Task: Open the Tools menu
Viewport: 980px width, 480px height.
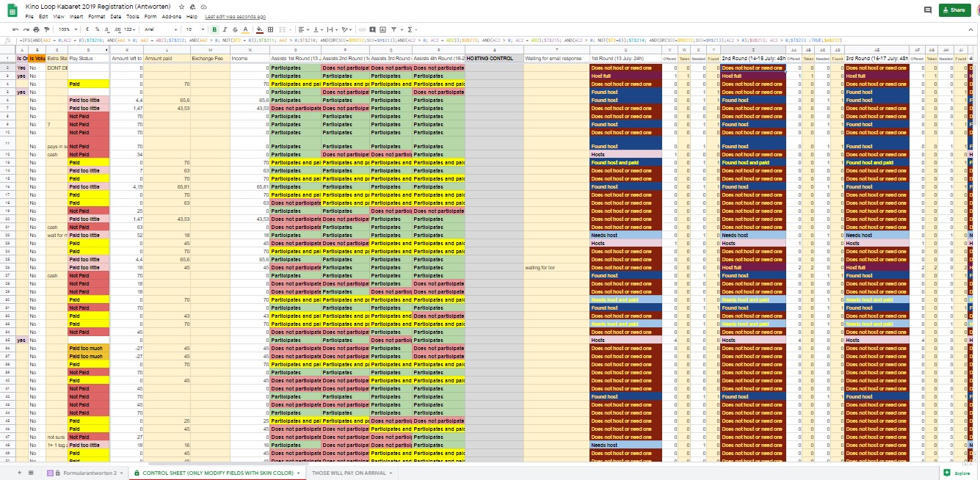Action: pos(133,16)
